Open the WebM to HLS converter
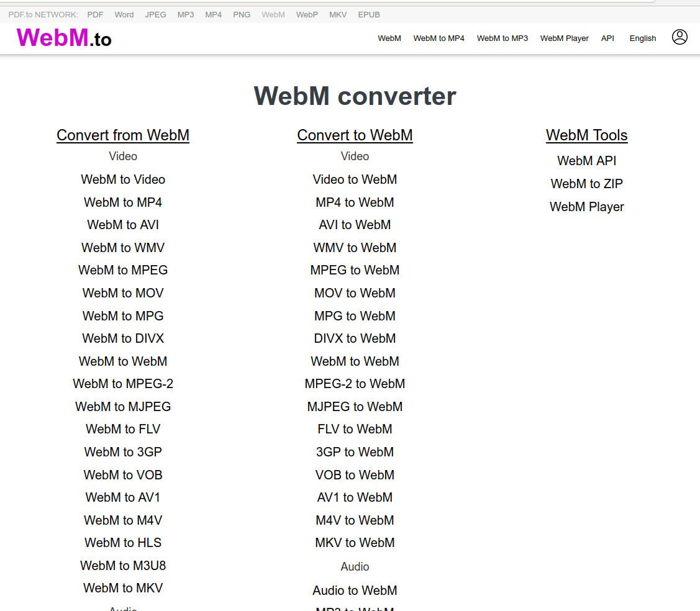Viewport: 700px width, 611px height. click(x=122, y=542)
